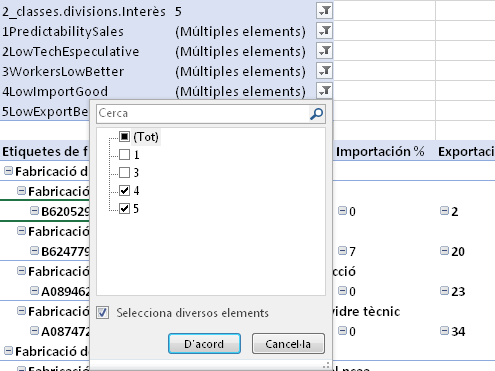Toggle Selecciona diversos elements checkbox
The image size is (495, 371).
tap(103, 313)
